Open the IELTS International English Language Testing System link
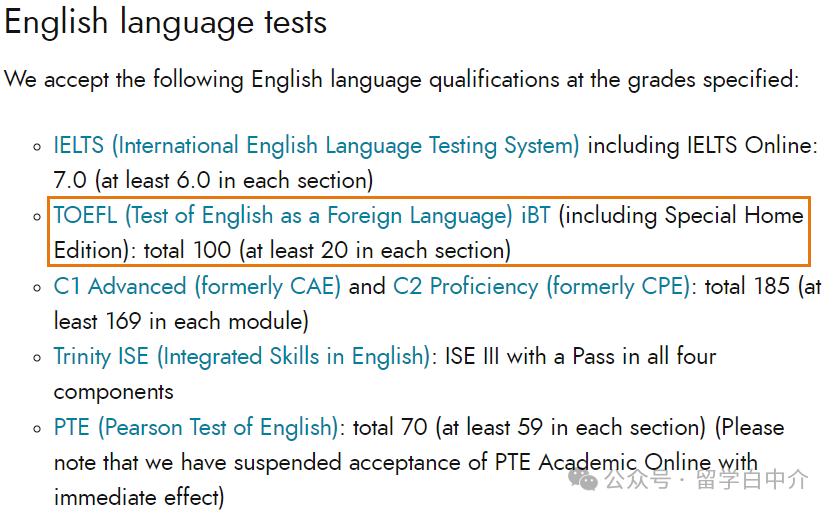The height and width of the screenshot is (512, 835). coord(316,146)
